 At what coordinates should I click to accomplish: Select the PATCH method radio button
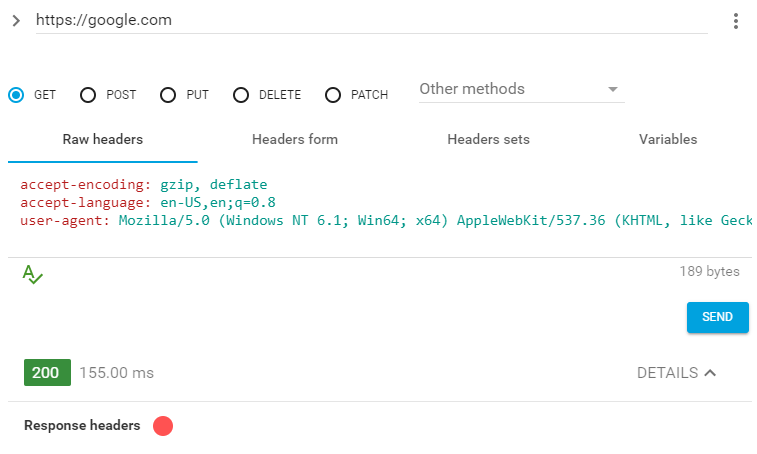pyautogui.click(x=333, y=95)
